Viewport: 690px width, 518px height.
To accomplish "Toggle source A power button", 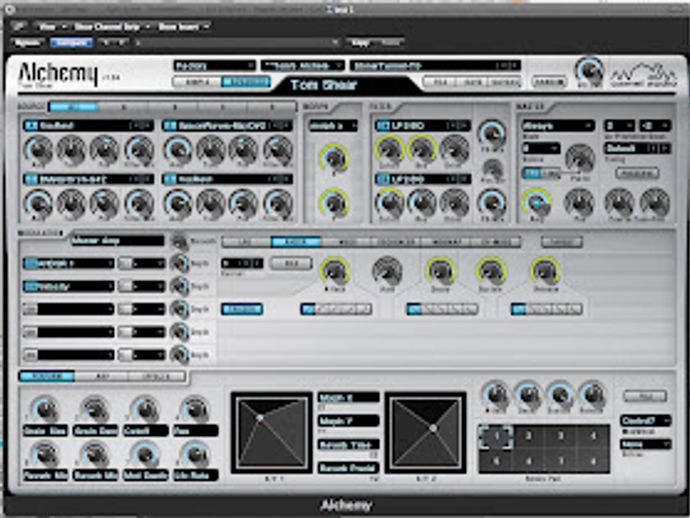I will (31, 126).
